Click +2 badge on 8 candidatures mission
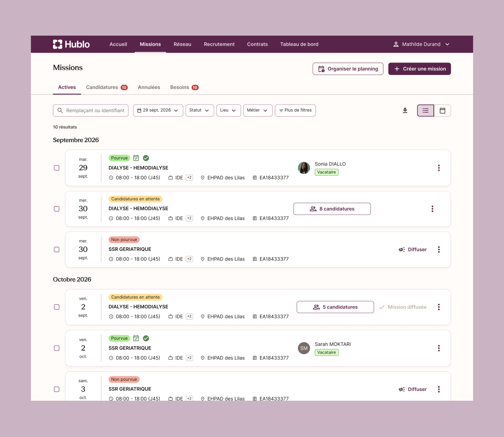This screenshot has height=437, width=504. coord(190,218)
